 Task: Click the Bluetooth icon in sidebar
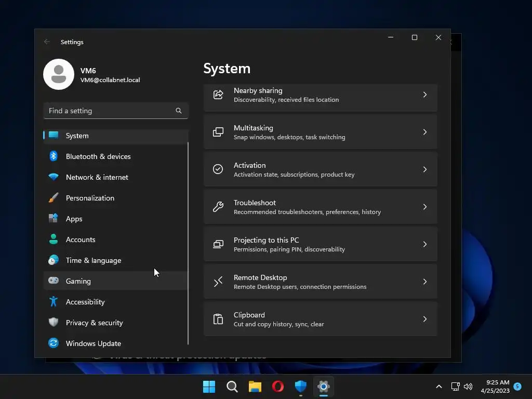54,156
